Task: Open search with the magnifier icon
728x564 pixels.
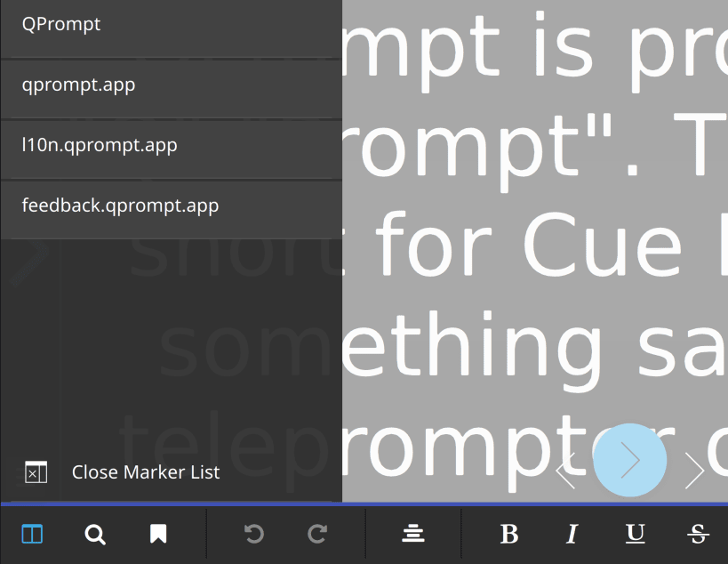Action: [x=95, y=535]
